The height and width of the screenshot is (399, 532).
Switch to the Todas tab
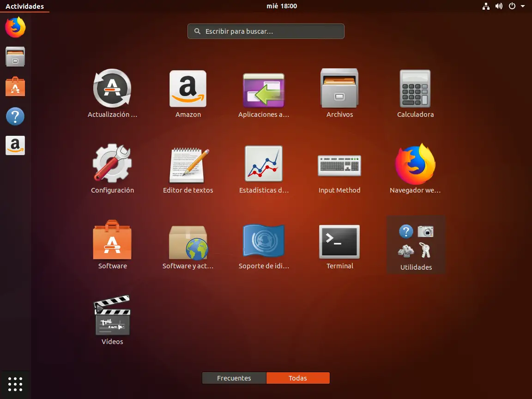298,378
